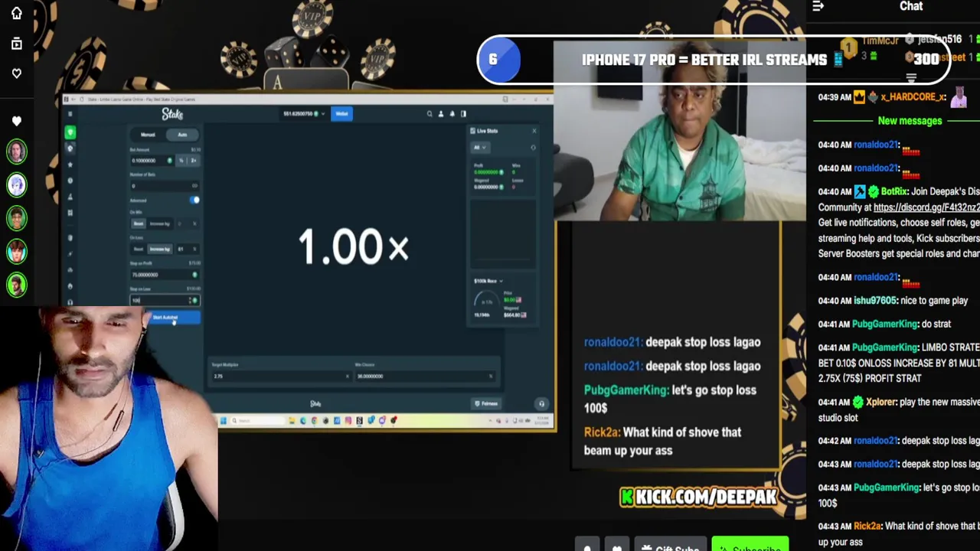Open Stake live support headset button

click(541, 404)
